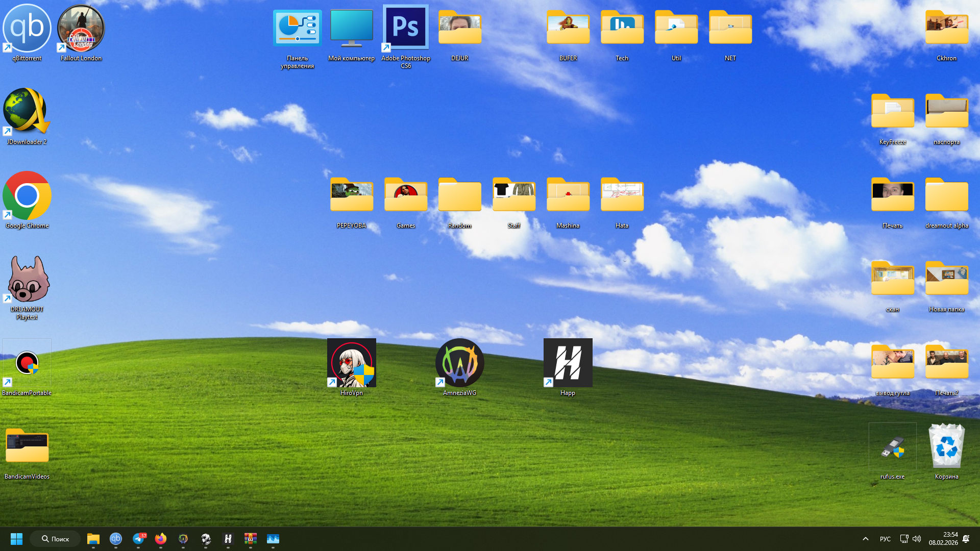
Task: Open the volume speaker tray icon
Action: (x=917, y=539)
